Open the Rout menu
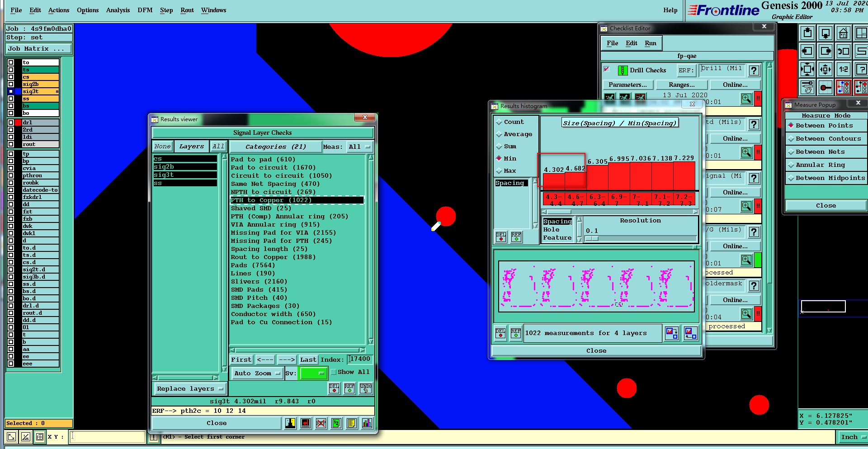868x449 pixels. 187,10
